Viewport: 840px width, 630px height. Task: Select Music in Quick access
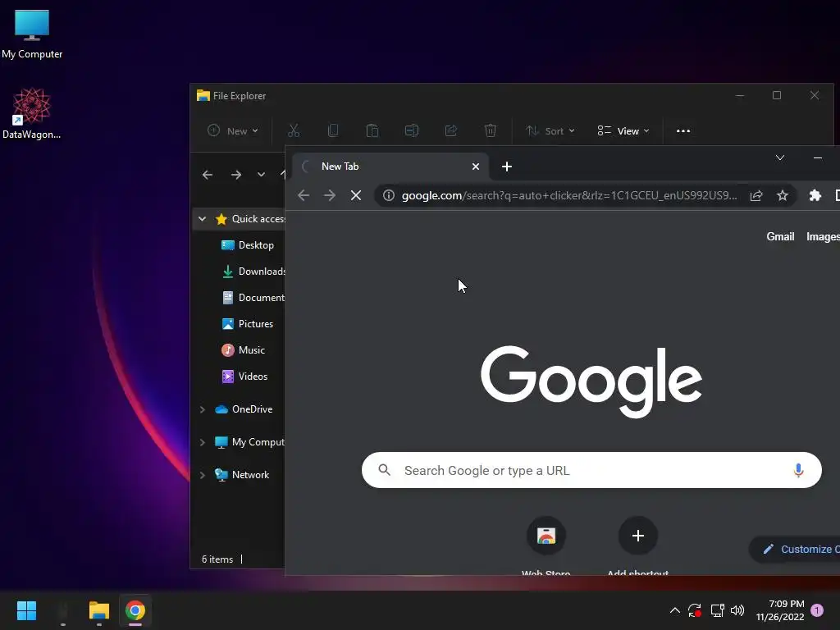243,349
